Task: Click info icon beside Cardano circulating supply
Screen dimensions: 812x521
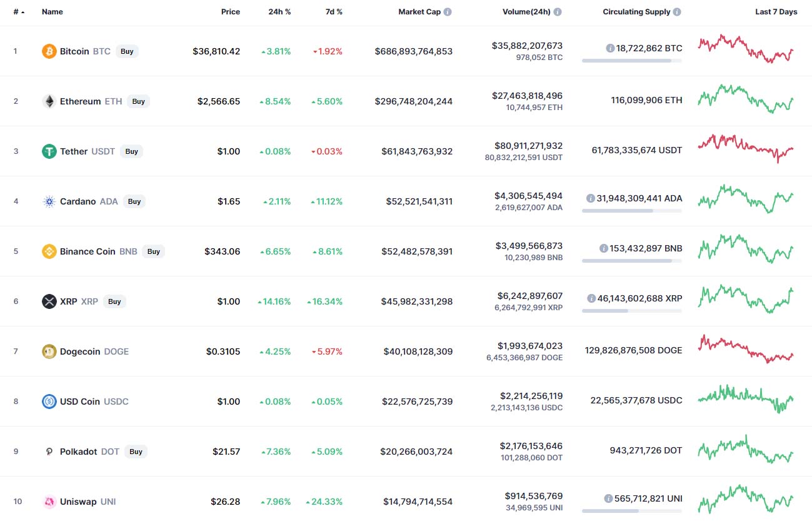Action: coord(590,198)
